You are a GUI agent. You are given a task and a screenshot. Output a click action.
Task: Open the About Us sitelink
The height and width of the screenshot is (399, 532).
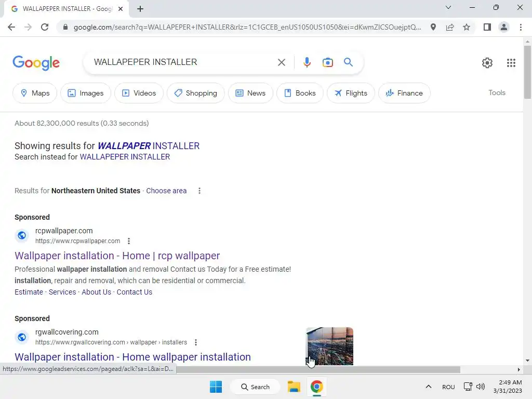(96, 292)
